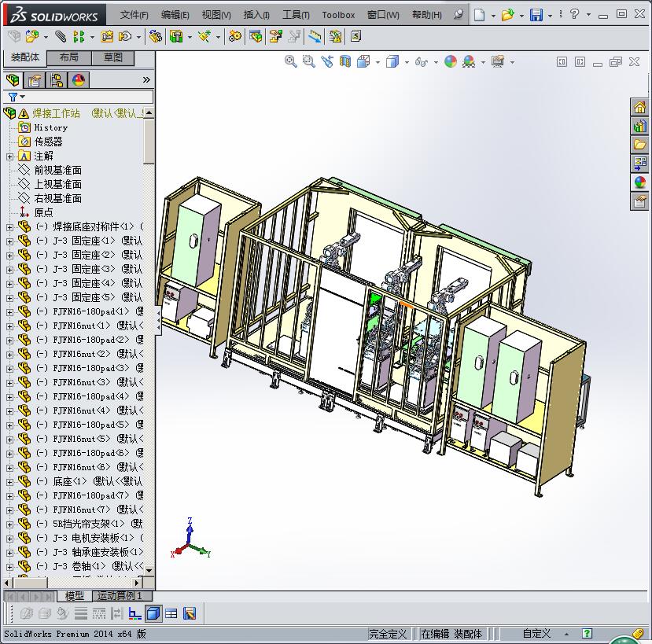Click the Show Hidden Components icon
This screenshot has width=652, height=644.
(x=156, y=37)
